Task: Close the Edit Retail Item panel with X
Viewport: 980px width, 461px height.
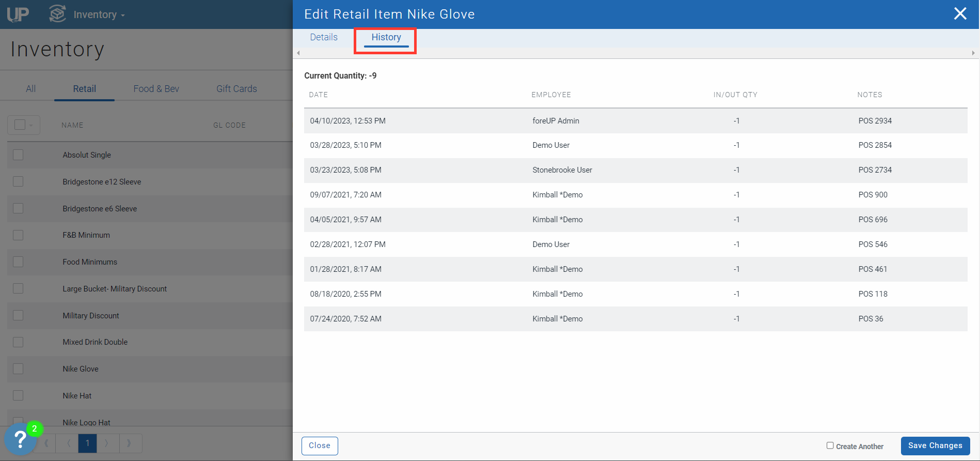Action: coord(960,14)
